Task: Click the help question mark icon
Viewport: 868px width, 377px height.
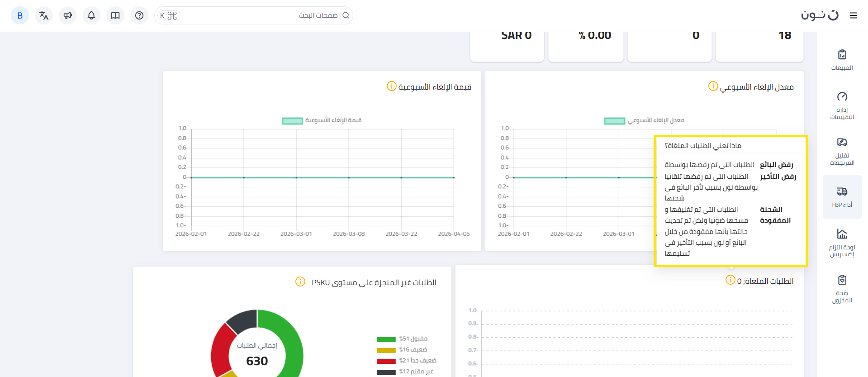Action: click(x=139, y=15)
